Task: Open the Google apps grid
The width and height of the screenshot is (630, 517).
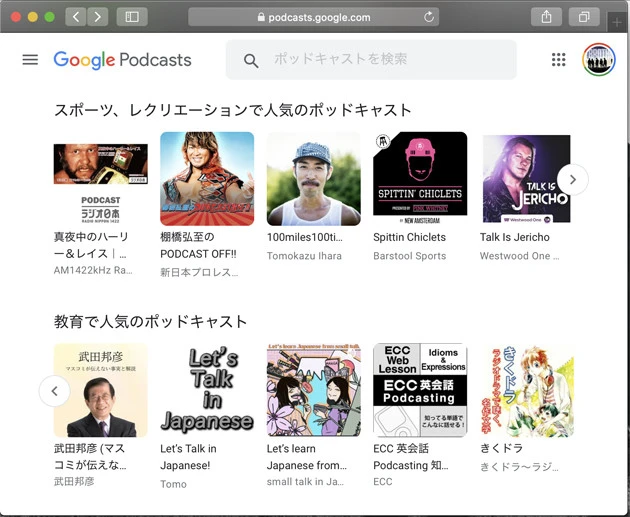Action: pyautogui.click(x=558, y=60)
